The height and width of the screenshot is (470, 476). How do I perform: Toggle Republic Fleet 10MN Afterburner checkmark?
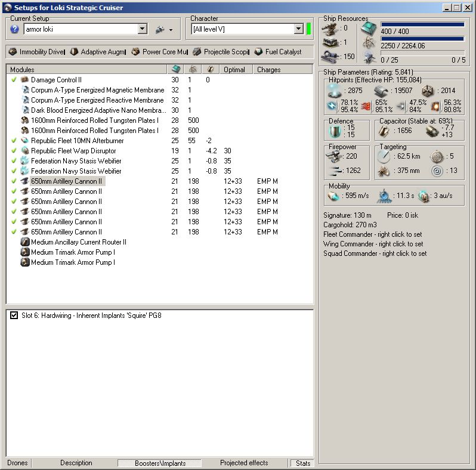[x=14, y=140]
